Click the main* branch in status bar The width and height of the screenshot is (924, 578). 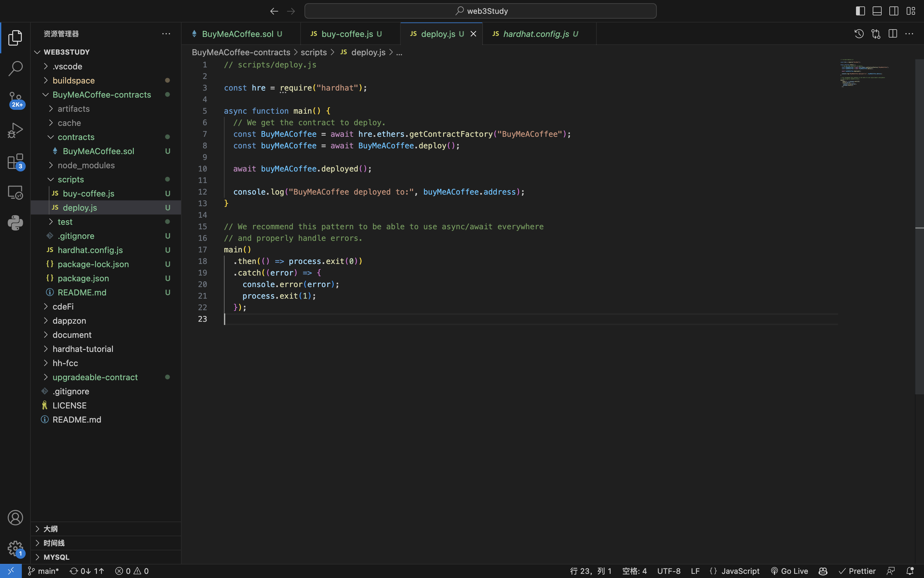coord(44,571)
